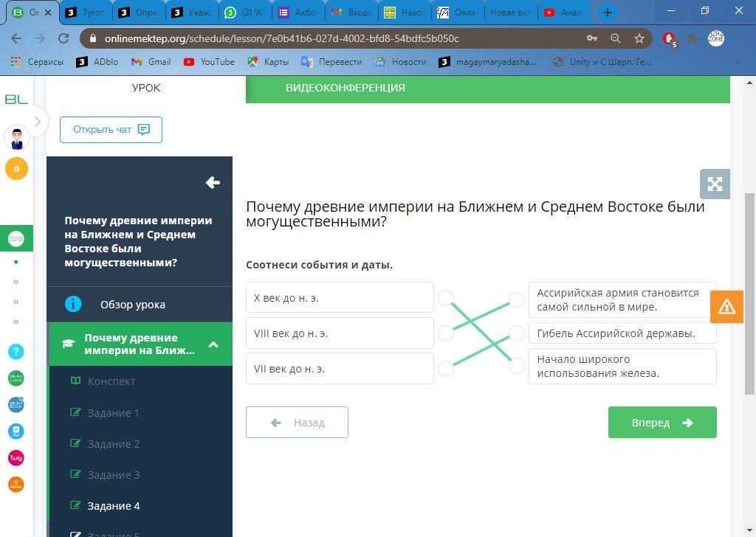
Task: Open the Новости bookmark
Action: tap(401, 62)
